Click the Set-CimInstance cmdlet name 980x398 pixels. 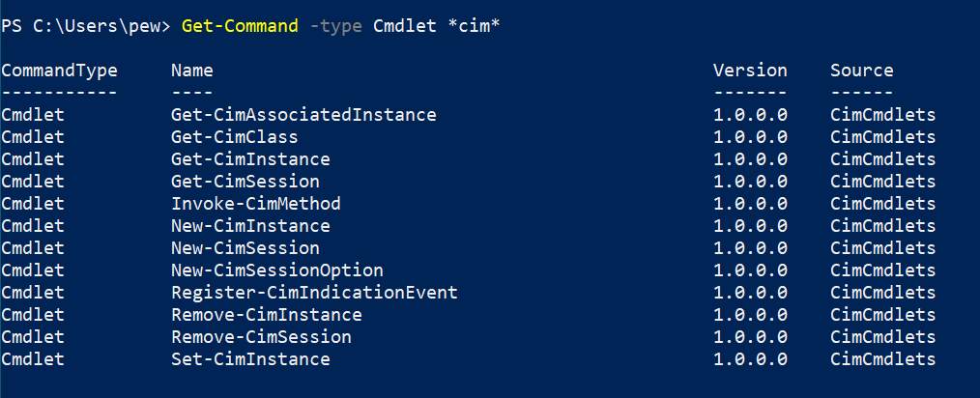(250, 359)
